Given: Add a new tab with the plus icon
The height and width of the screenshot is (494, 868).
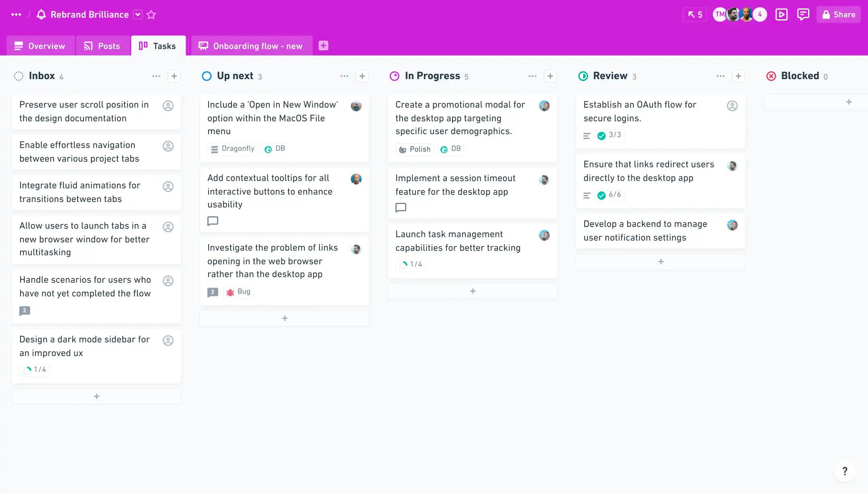Looking at the screenshot, I should pyautogui.click(x=323, y=46).
